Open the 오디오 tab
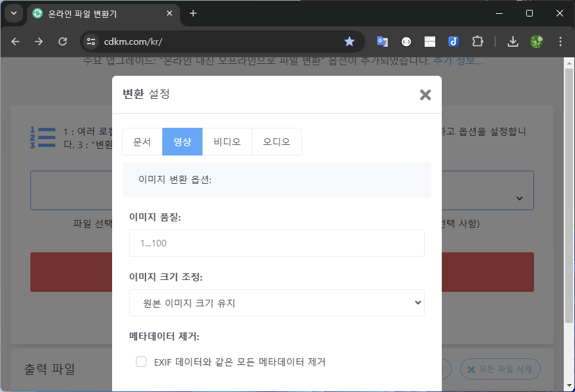The image size is (575, 392). pos(276,142)
